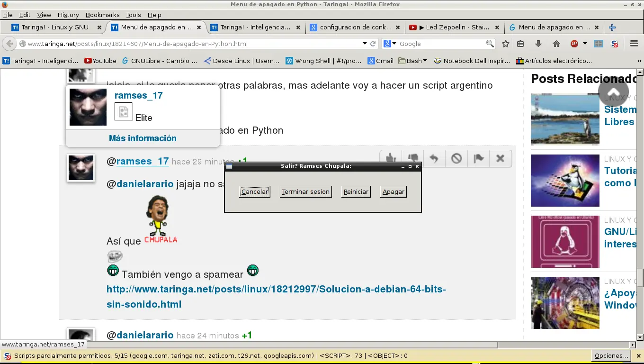Reply to comment using arrow icon
Screen dimensions: 644x364
click(x=434, y=158)
